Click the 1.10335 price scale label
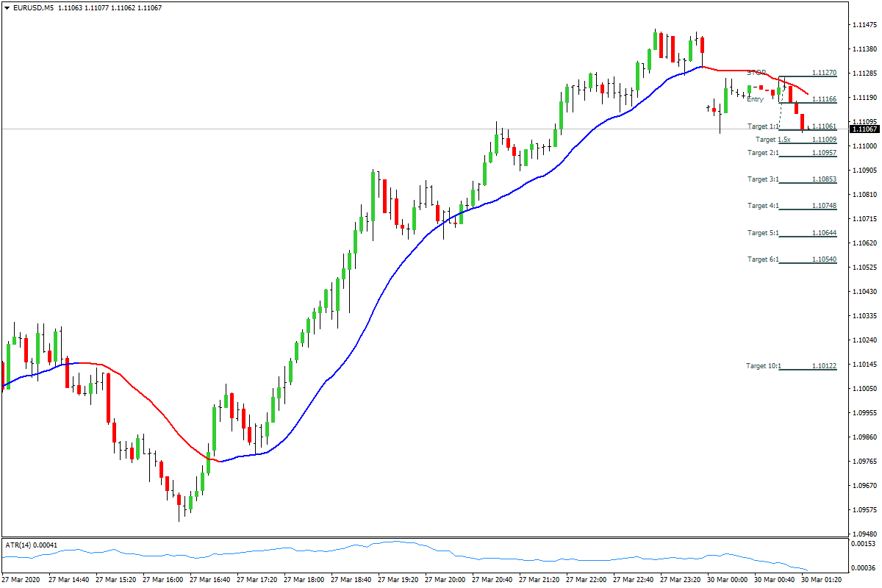Screen dimensions: 882x588 pyautogui.click(x=864, y=316)
